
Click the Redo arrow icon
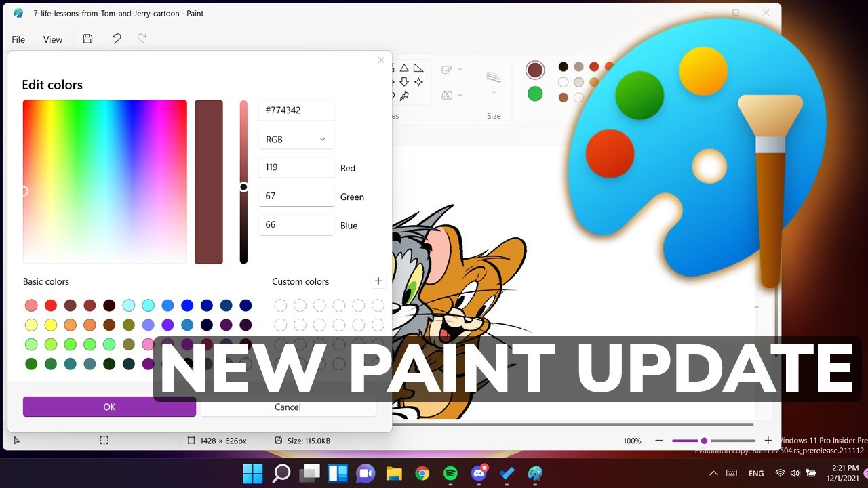142,39
